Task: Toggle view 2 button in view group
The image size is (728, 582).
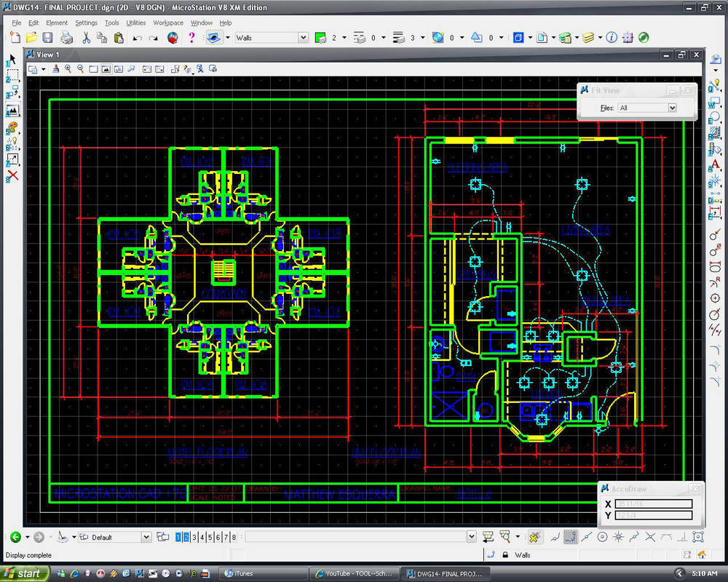Action: pyautogui.click(x=186, y=538)
